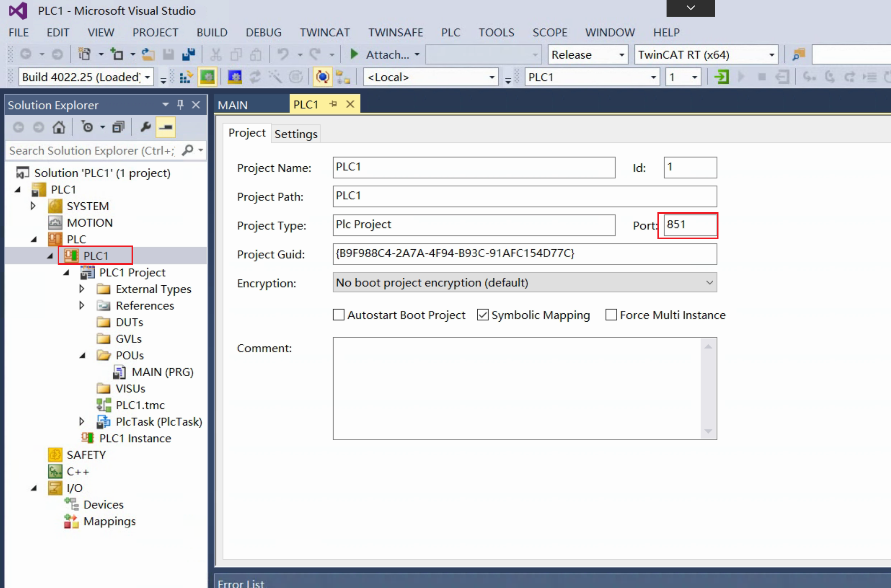The height and width of the screenshot is (588, 891).
Task: Open the TwinSAFE menu
Action: (395, 32)
